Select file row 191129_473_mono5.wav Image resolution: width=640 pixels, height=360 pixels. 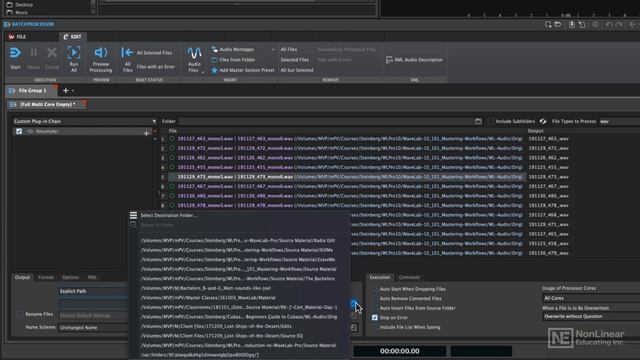[x=347, y=177]
